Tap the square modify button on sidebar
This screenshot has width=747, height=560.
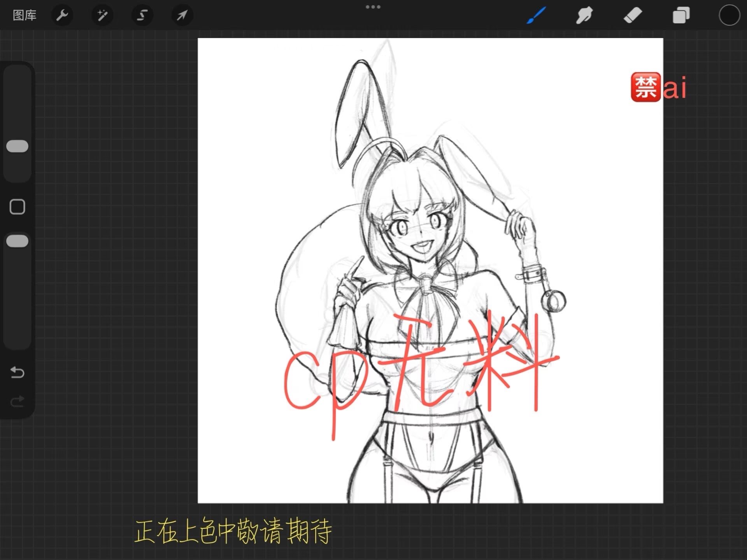click(x=18, y=207)
